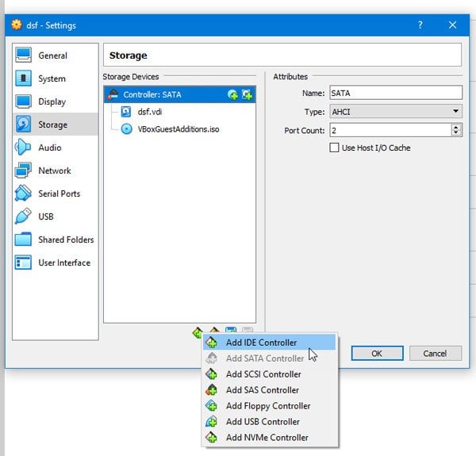The image size is (476, 456).
Task: Click the help question mark in title bar
Action: tap(420, 25)
